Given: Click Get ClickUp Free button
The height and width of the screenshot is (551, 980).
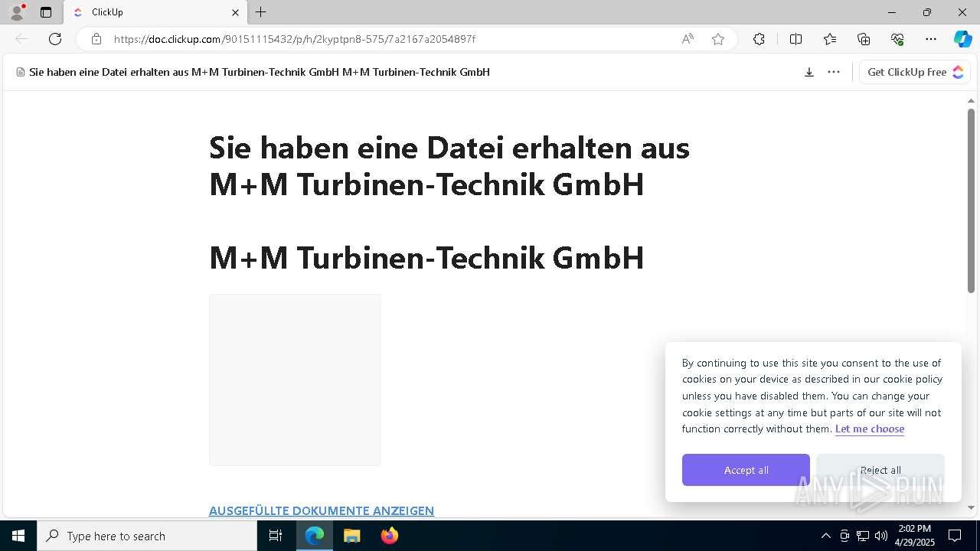Looking at the screenshot, I should (915, 72).
